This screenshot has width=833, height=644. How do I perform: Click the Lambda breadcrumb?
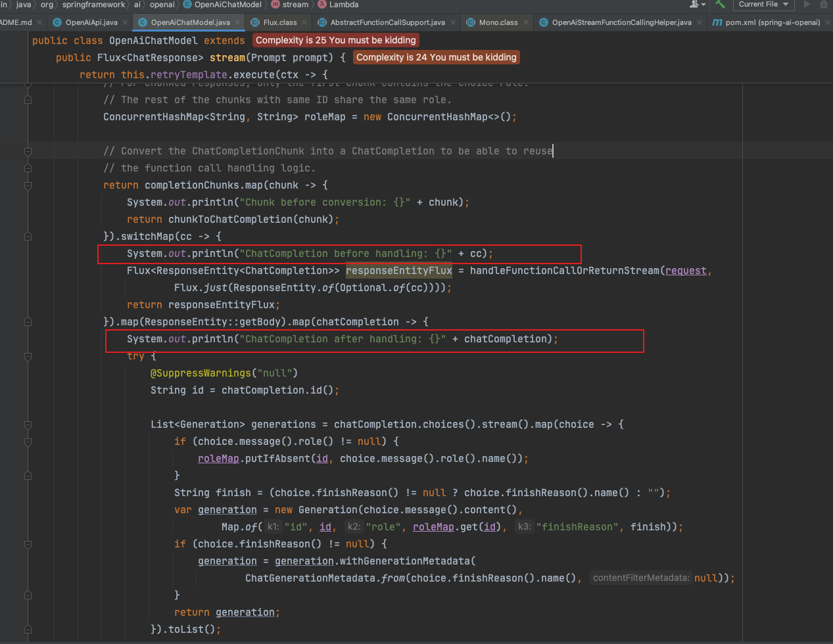click(x=338, y=5)
